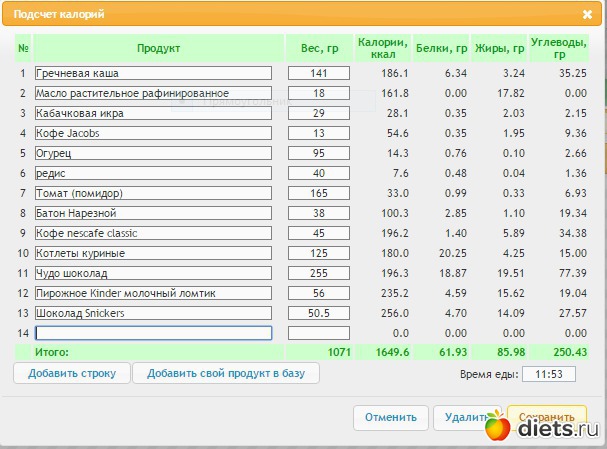The image size is (607, 449).
Task: Click the Сохранить button
Action: (547, 417)
